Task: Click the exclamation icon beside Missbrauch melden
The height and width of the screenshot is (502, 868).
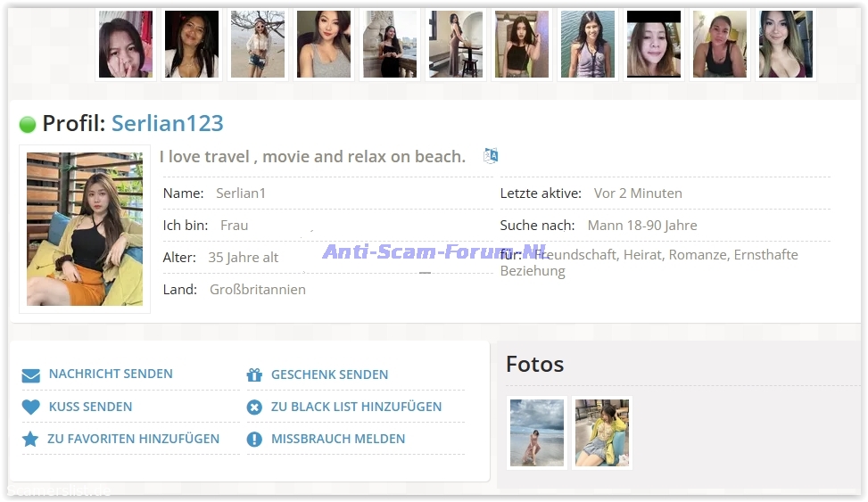Action: [x=254, y=440]
